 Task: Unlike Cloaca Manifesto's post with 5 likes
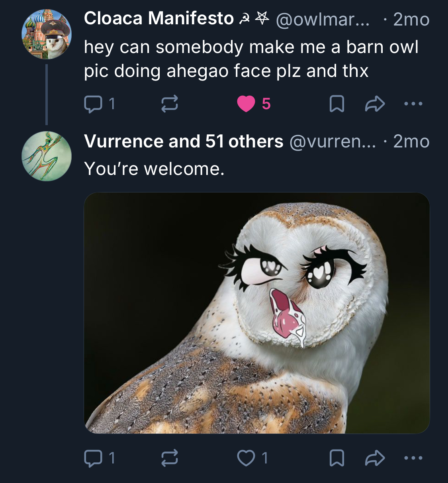pos(246,104)
